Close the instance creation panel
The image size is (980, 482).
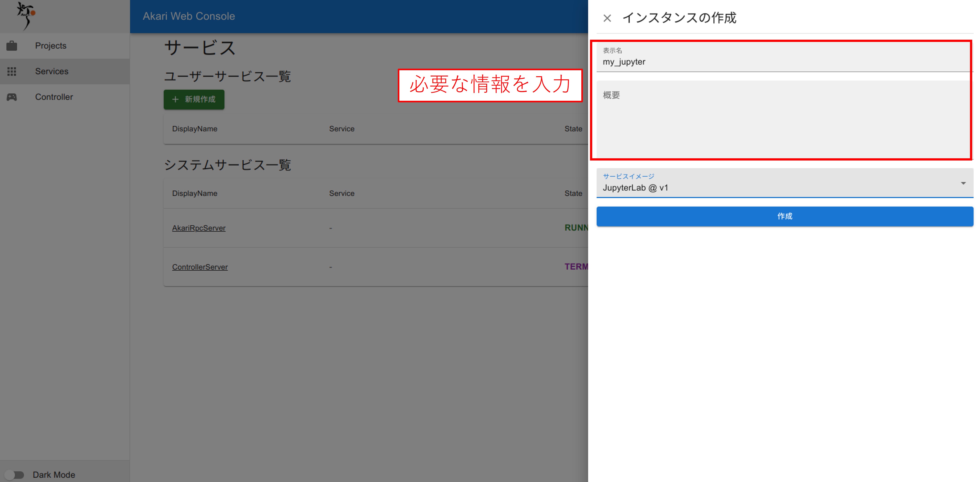click(x=607, y=18)
